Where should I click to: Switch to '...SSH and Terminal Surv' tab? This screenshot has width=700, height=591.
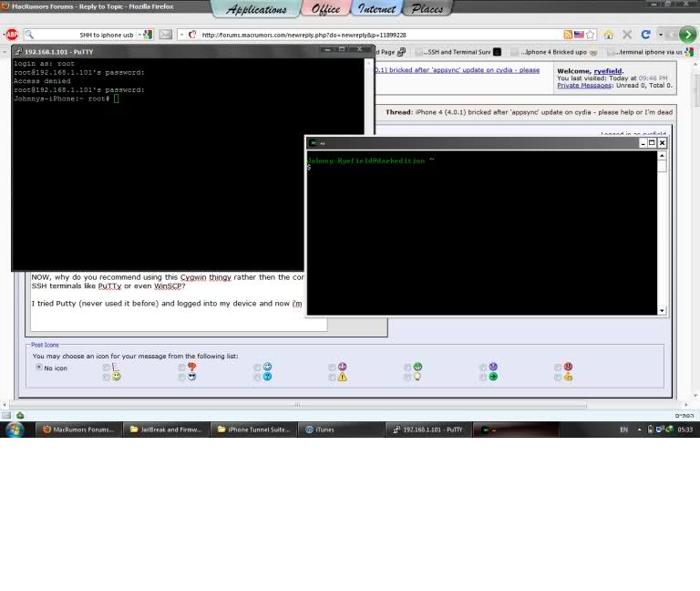[x=458, y=52]
